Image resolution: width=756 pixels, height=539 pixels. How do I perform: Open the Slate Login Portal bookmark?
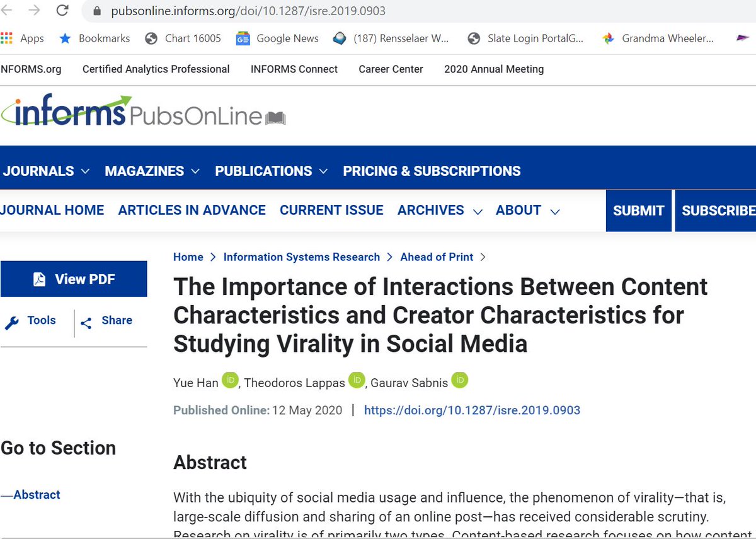point(525,38)
